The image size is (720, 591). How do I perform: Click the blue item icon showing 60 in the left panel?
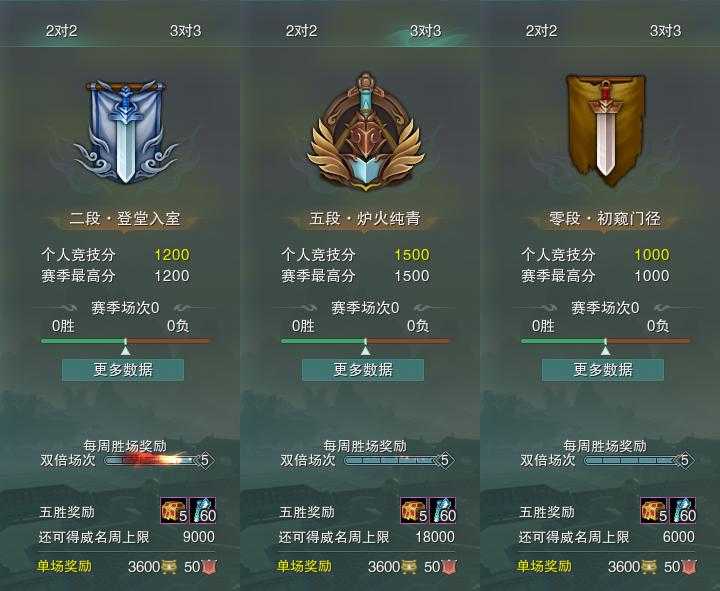(x=202, y=510)
